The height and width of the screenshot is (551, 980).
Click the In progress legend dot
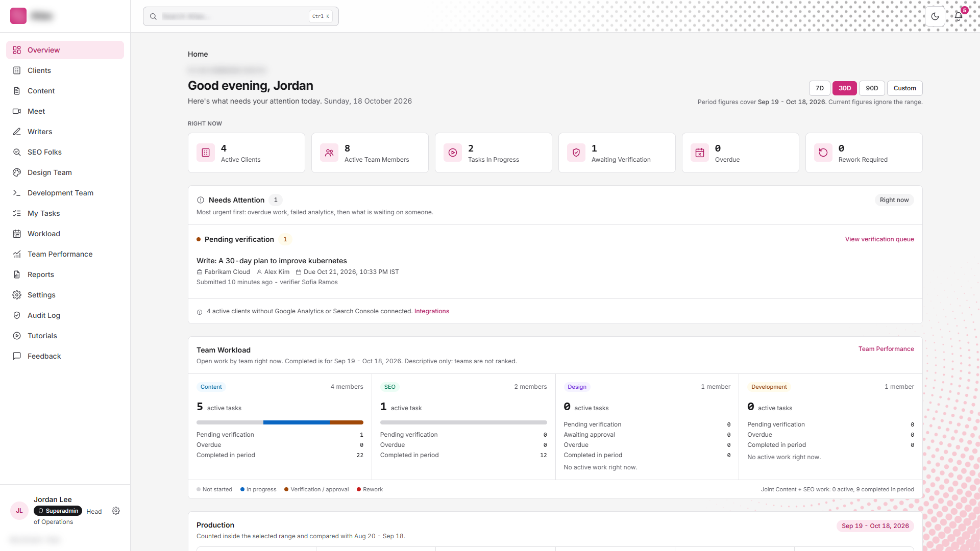click(x=242, y=489)
